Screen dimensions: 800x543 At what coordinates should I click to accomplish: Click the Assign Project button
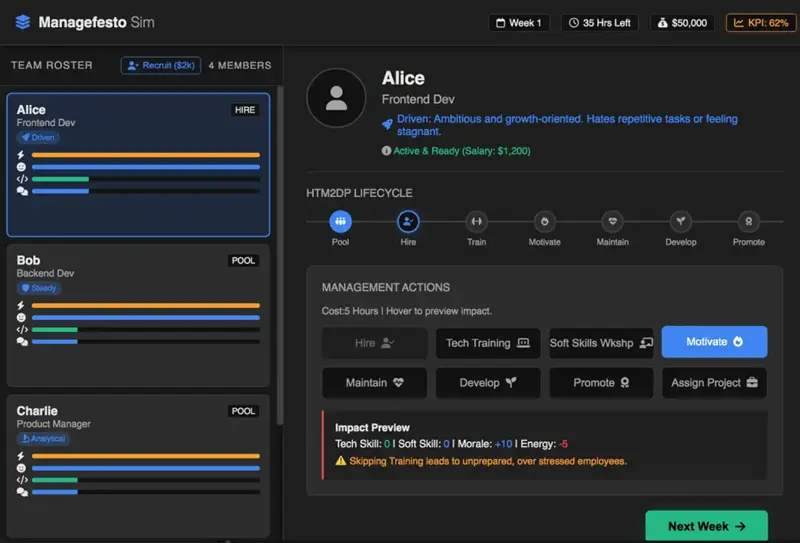(714, 383)
